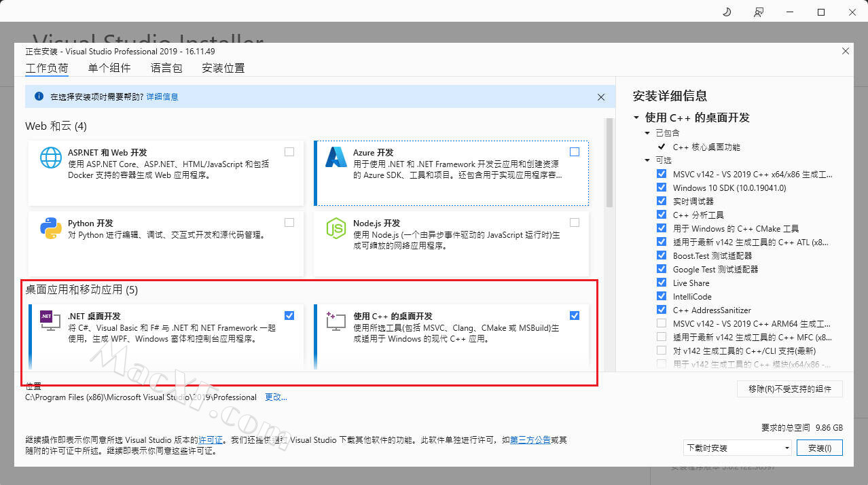The image size is (868, 485).
Task: Uncheck Windows 10 SDK (10.0.19041.0) option
Action: tap(662, 187)
